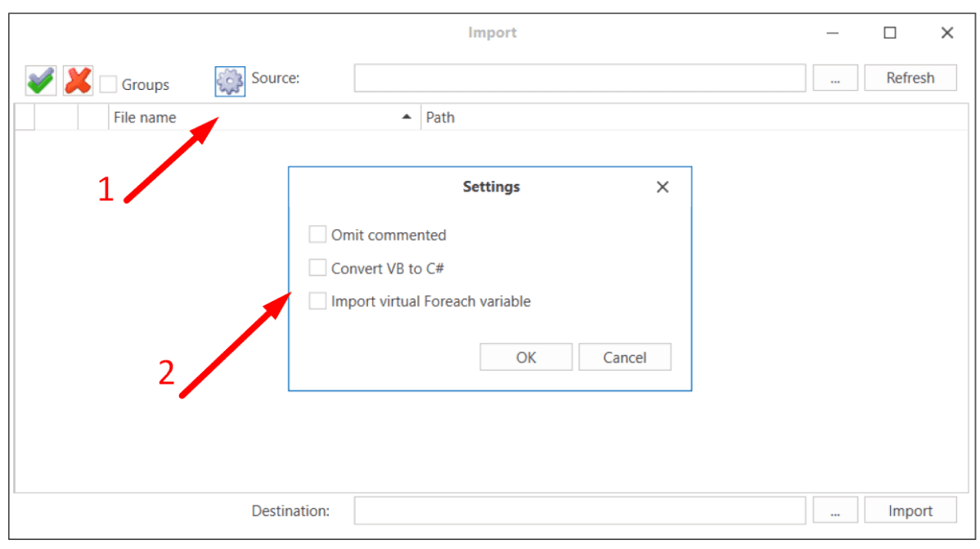Browse for Source using ellipsis button

pos(835,79)
